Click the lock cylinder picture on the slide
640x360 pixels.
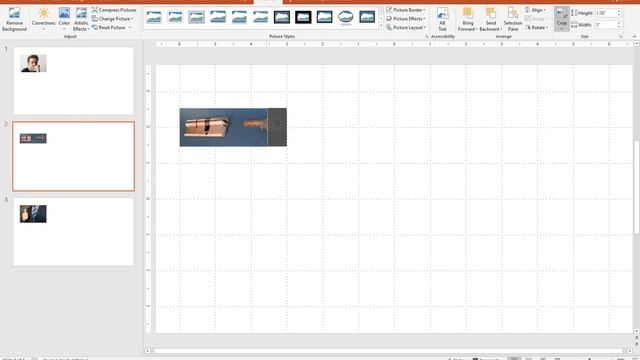(x=233, y=127)
